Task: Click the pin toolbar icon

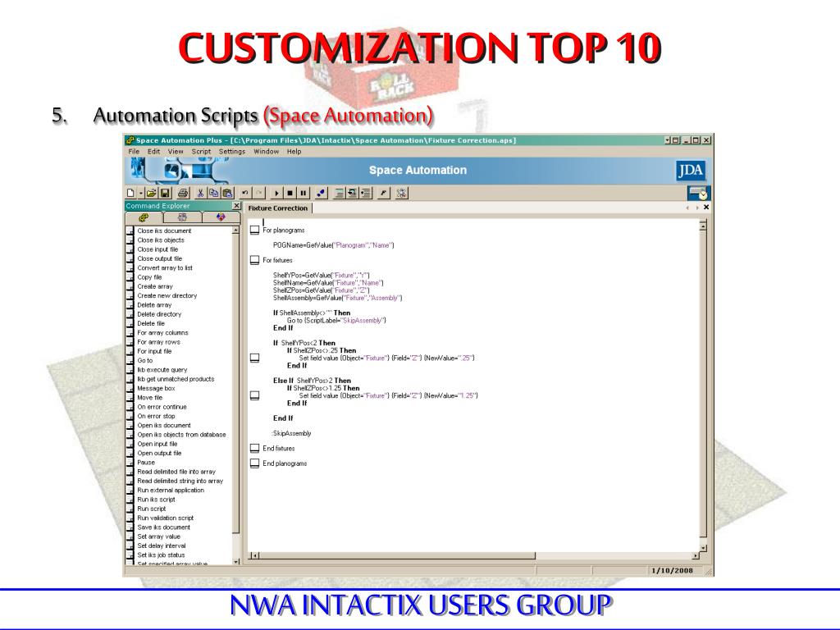Action: (384, 193)
